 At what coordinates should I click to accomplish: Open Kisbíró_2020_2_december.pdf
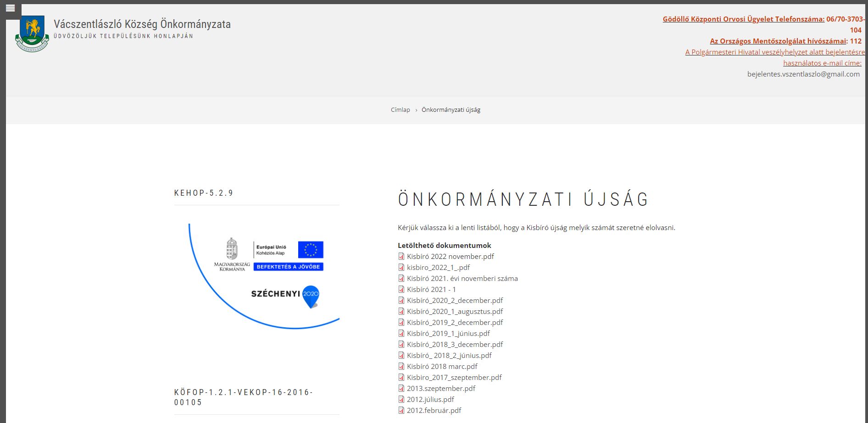click(455, 300)
